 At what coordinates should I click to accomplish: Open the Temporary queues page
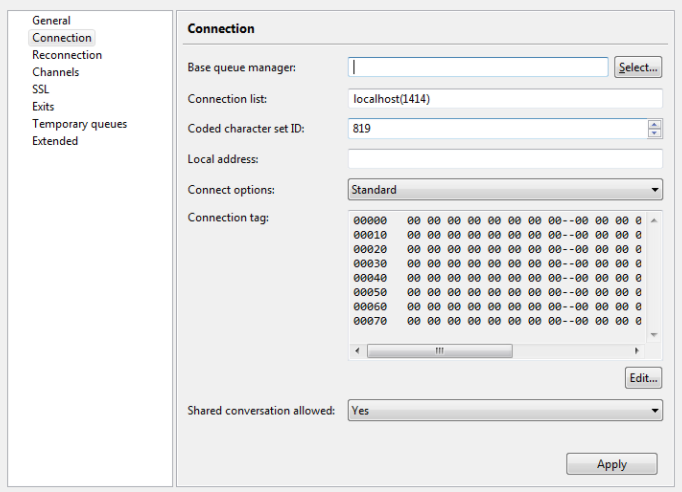click(x=80, y=124)
